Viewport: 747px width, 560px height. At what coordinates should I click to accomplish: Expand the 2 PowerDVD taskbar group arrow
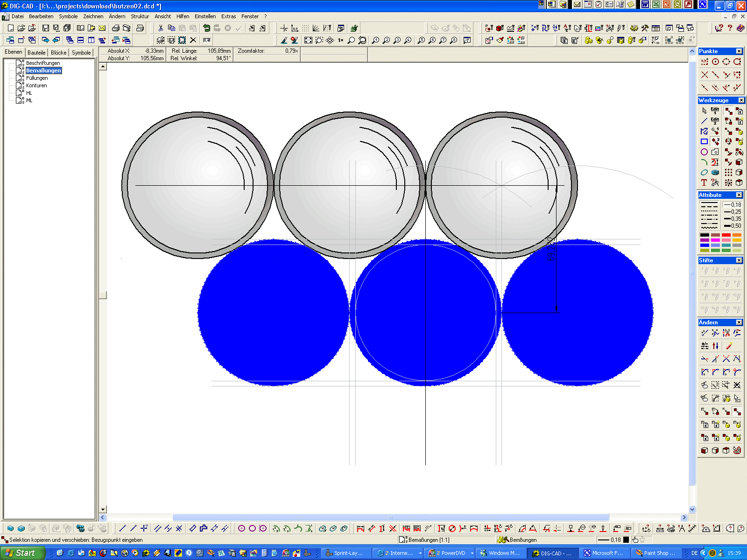tap(472, 553)
